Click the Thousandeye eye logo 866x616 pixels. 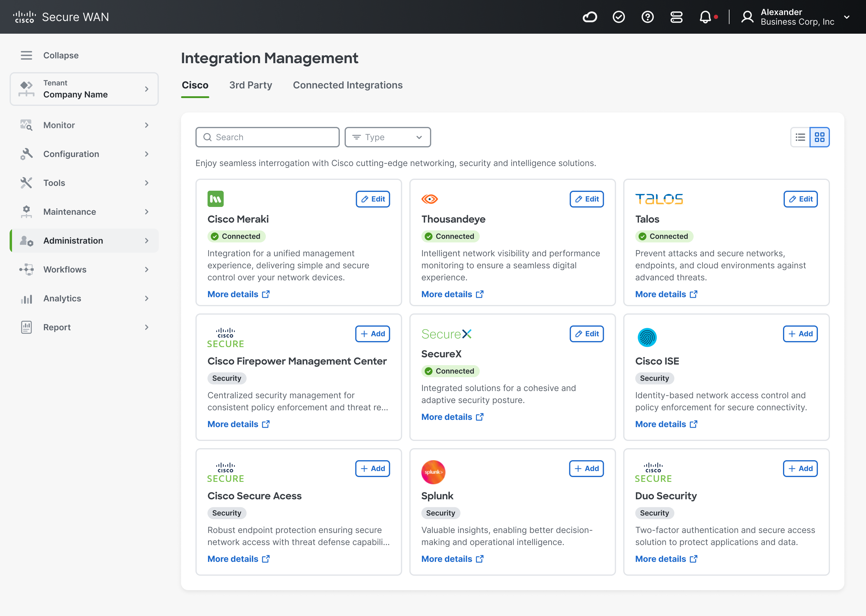(x=430, y=199)
